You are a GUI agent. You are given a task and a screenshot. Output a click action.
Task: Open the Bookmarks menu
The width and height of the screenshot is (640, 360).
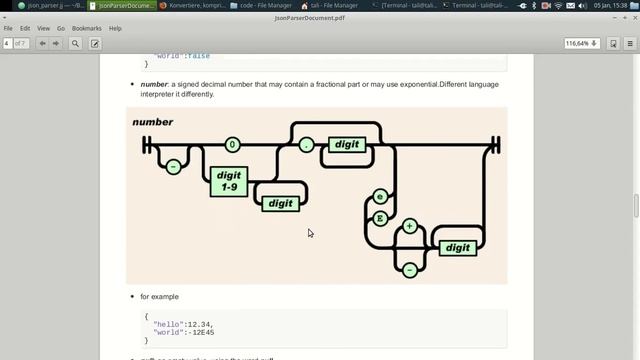[x=87, y=28]
